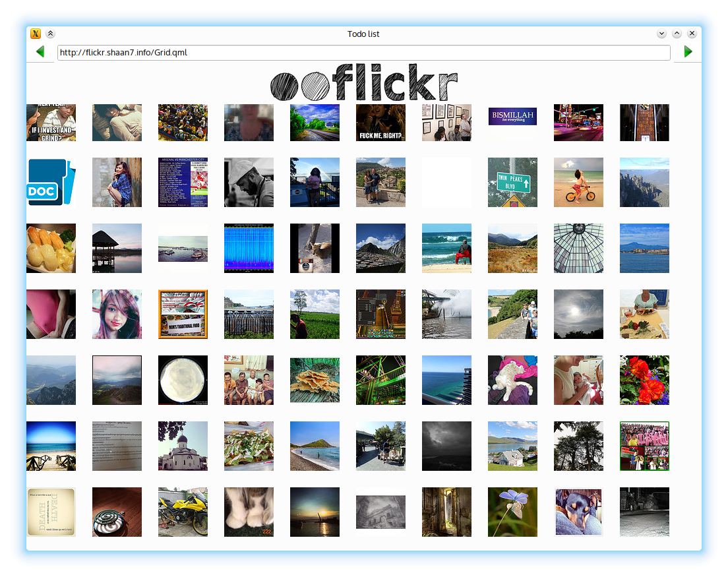The height and width of the screenshot is (577, 728).
Task: Open the sleeping dachshund photo
Action: coord(578,512)
